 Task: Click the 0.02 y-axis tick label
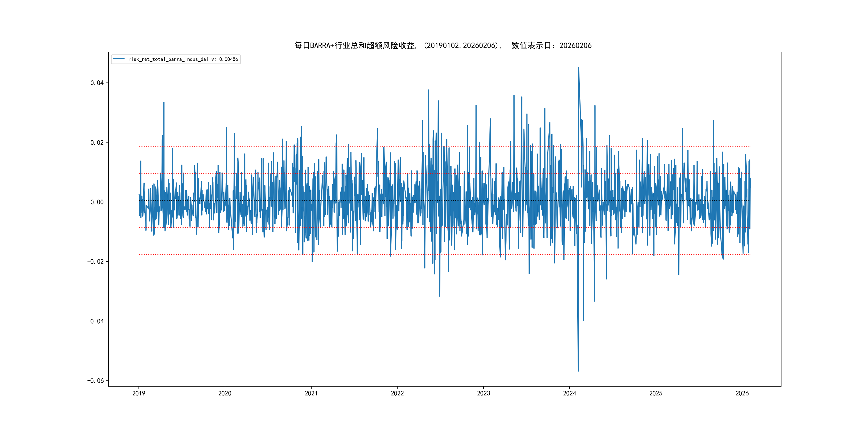pos(97,143)
